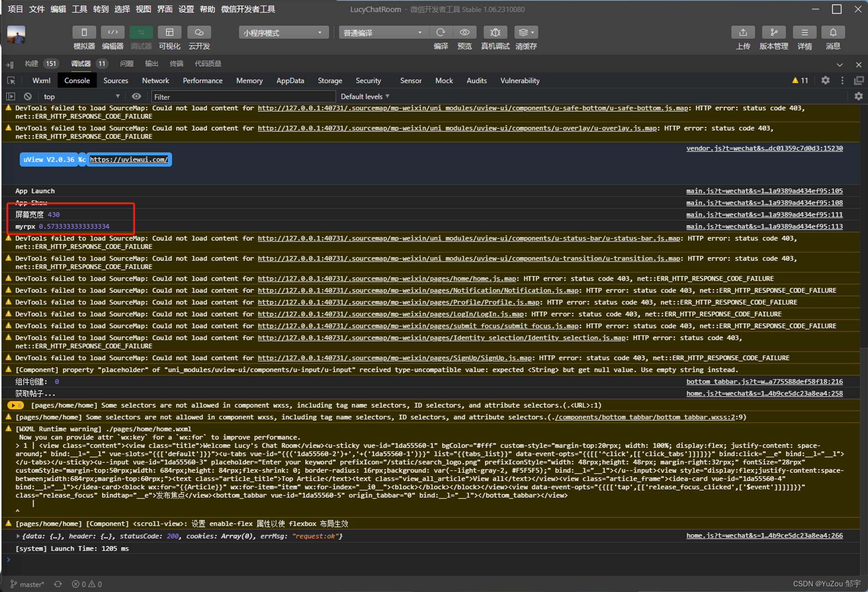Open devtools more options menu
The image size is (868, 592).
coord(842,80)
